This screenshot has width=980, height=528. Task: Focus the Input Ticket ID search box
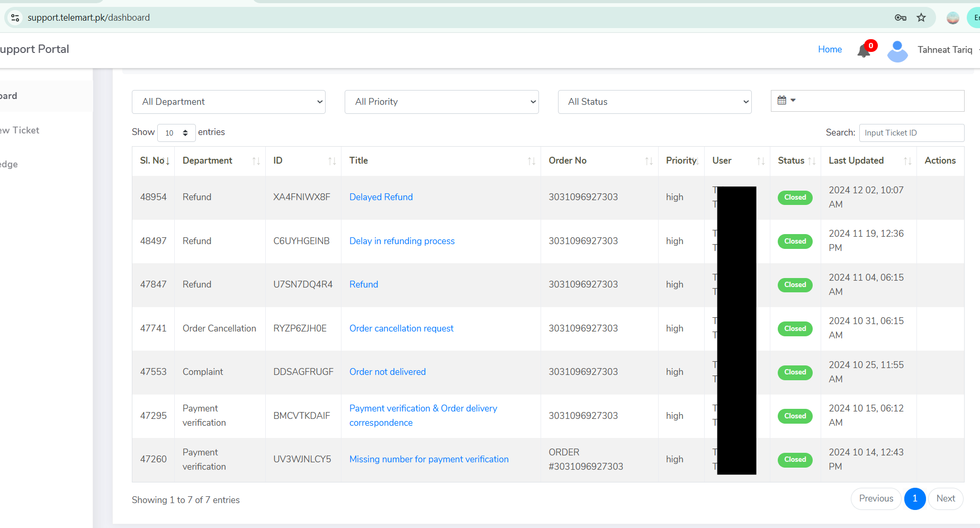[x=912, y=133]
